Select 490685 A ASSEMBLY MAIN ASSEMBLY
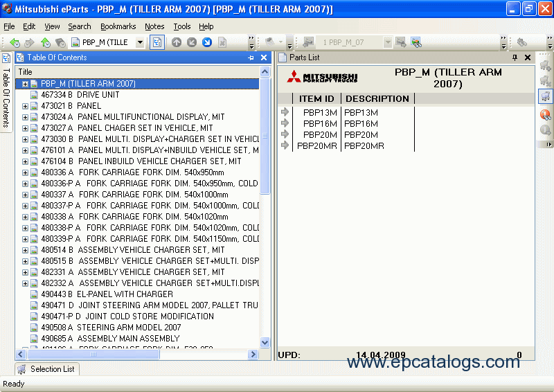 (x=110, y=339)
